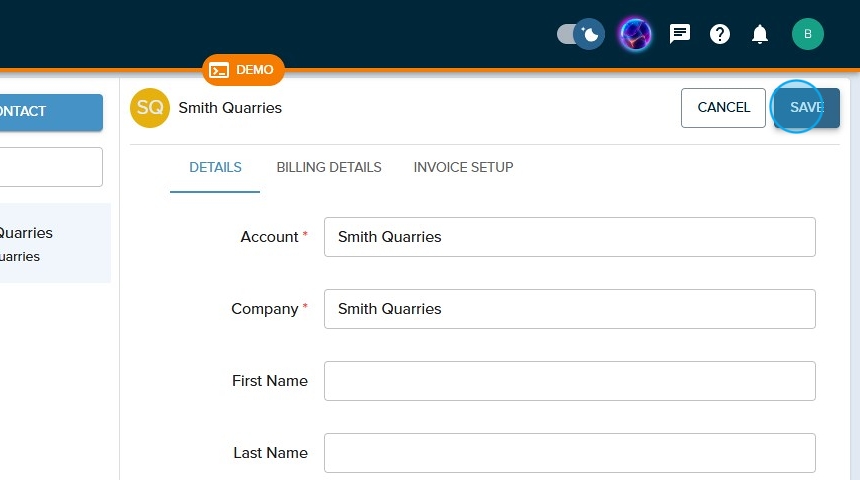Click the empty First Name field

pyautogui.click(x=569, y=381)
